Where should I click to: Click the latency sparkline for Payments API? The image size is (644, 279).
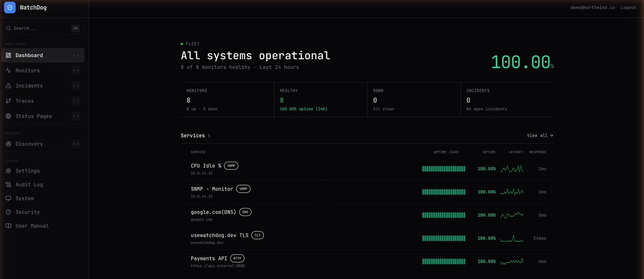pyautogui.click(x=512, y=262)
